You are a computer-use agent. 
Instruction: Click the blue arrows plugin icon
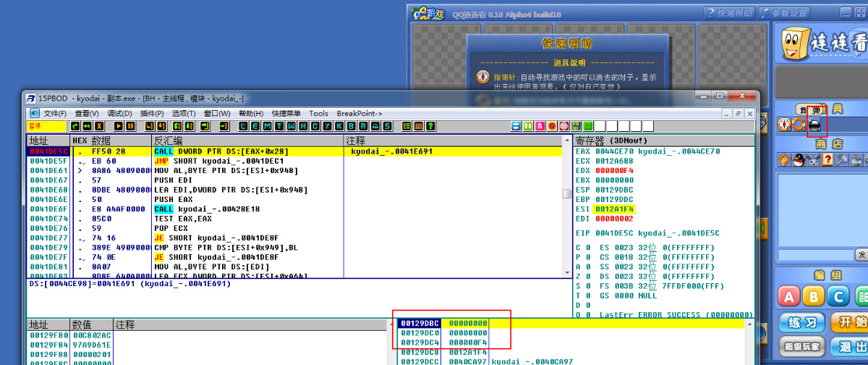[516, 126]
